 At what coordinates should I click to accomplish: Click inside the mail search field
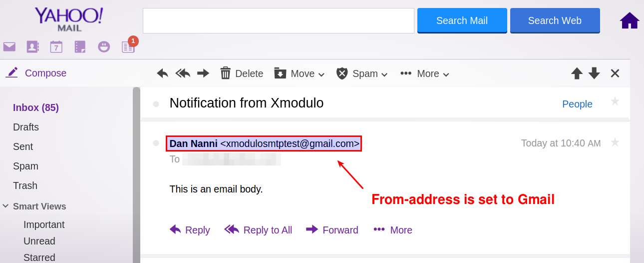coord(279,20)
